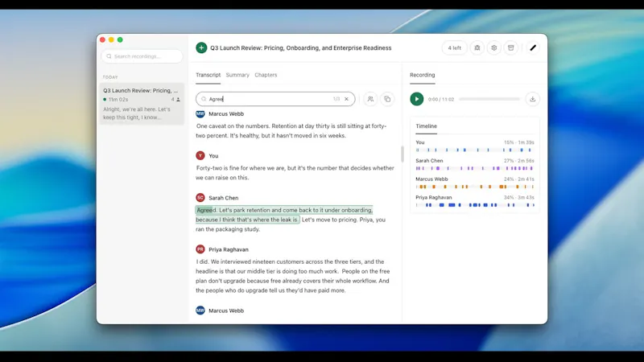Click the Marcus Webb timeline track

click(475, 187)
